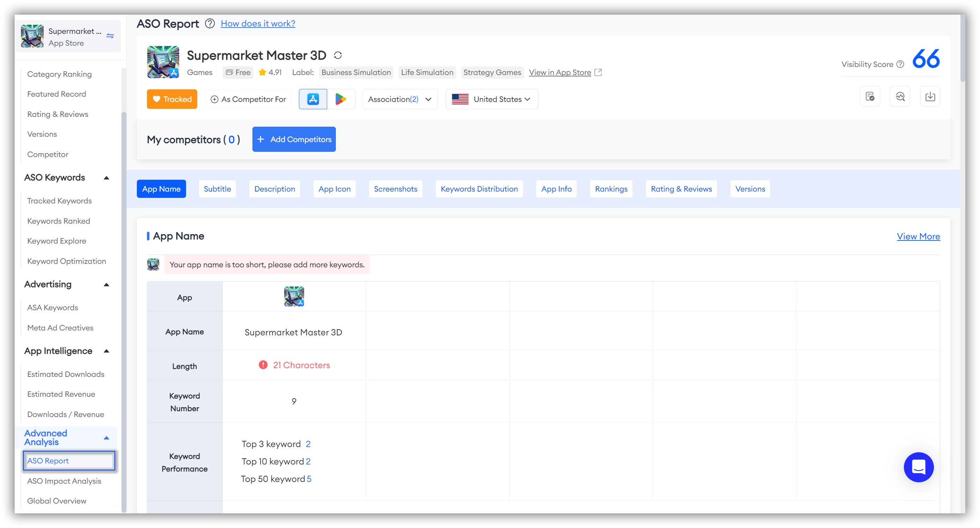Click the app icon thumbnail
This screenshot has height=528, width=980.
click(x=293, y=297)
